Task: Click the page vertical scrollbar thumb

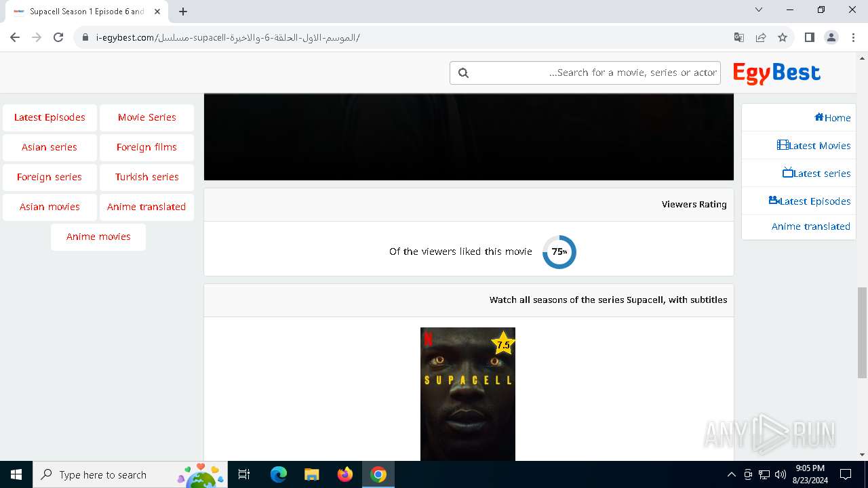Action: [862, 332]
